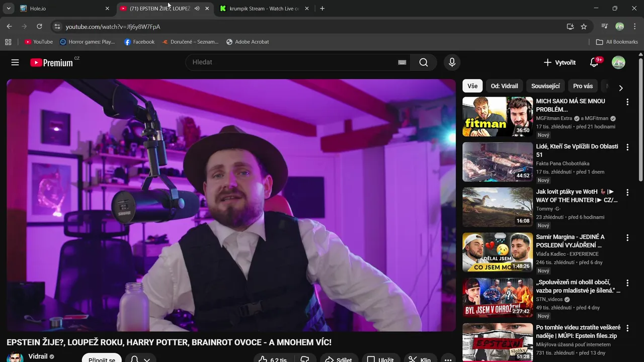View site information icon in address bar
644x362 pixels.
pyautogui.click(x=57, y=26)
